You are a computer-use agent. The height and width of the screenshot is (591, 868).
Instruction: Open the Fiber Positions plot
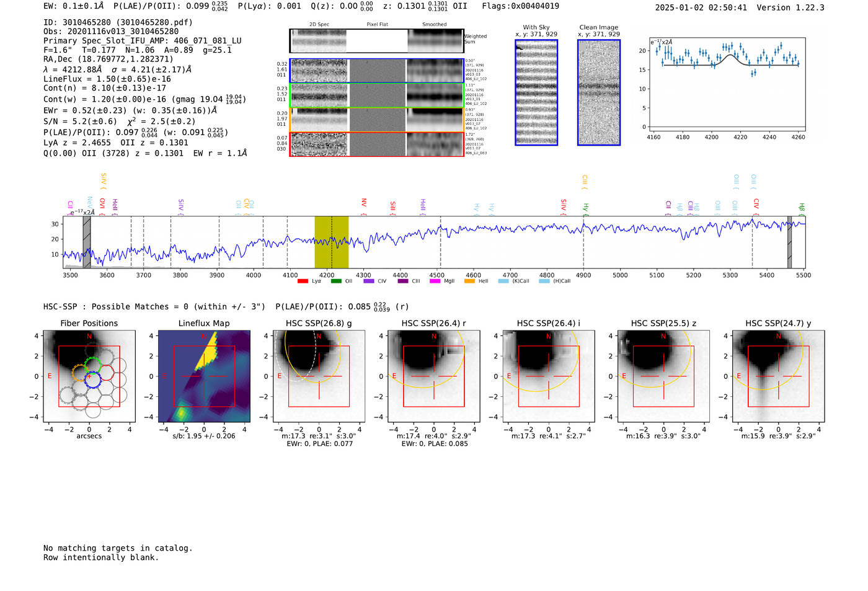89,376
